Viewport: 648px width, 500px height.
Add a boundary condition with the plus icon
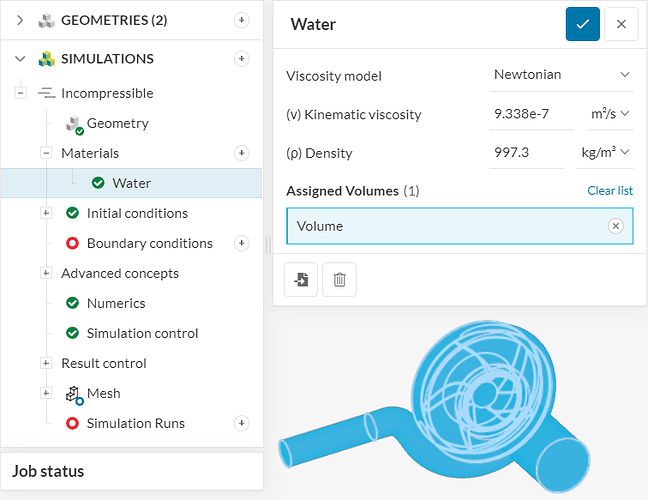(241, 243)
